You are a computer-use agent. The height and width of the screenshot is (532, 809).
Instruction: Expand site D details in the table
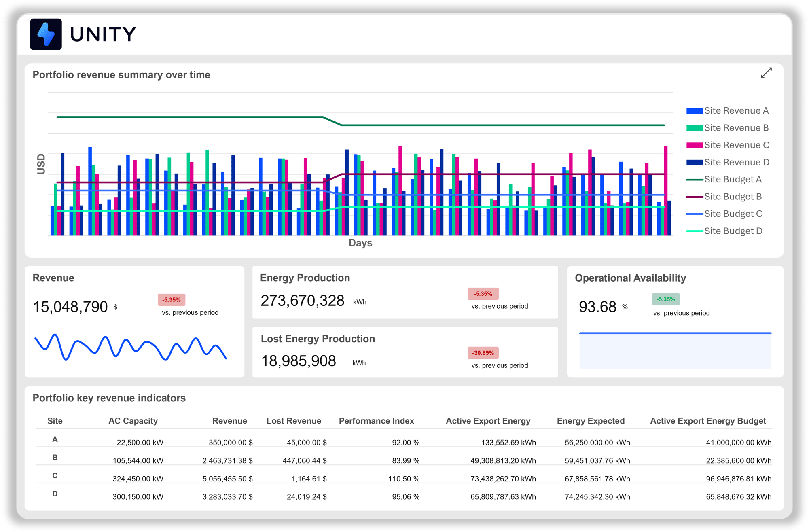pyautogui.click(x=55, y=494)
